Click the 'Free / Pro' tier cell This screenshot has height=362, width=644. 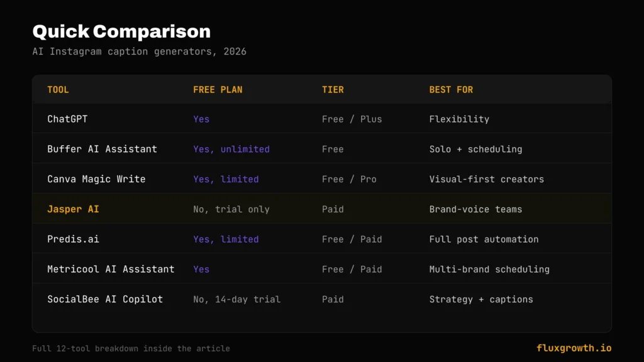(x=349, y=179)
